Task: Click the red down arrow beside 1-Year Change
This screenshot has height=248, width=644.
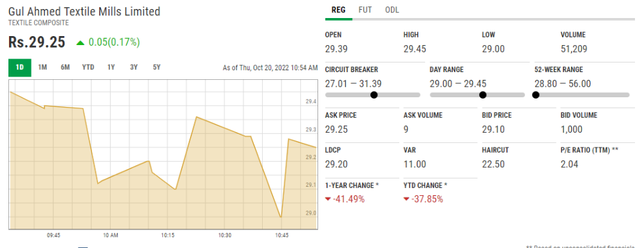Action: (328, 199)
